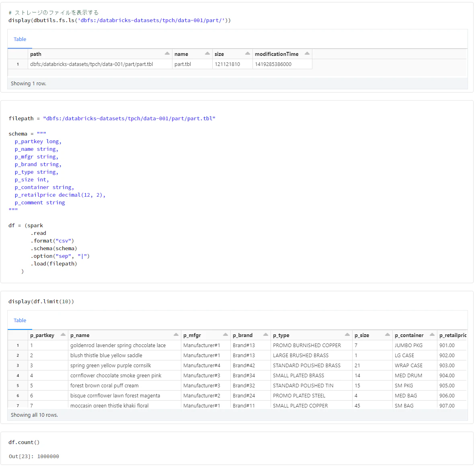This screenshot has width=476, height=467.
Task: Sort by size using its header arrow
Action: pyautogui.click(x=247, y=54)
